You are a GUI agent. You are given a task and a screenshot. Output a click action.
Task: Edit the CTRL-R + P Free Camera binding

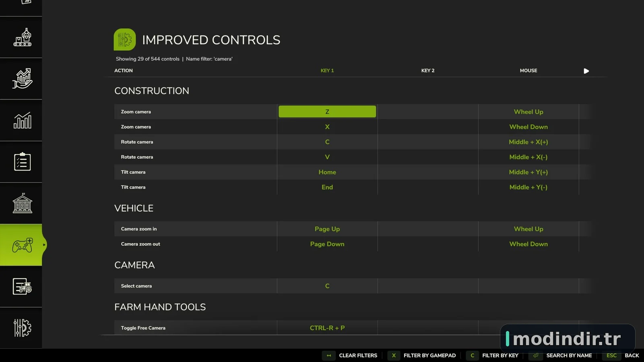tap(327, 328)
